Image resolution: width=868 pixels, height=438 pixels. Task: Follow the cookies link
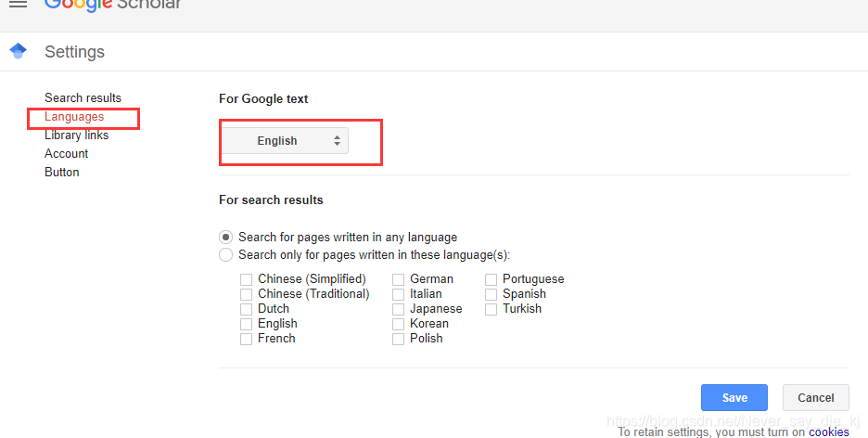coord(829,432)
